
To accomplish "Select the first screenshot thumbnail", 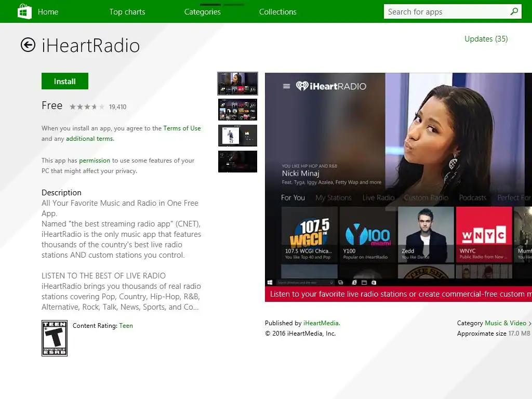I will click(x=237, y=84).
